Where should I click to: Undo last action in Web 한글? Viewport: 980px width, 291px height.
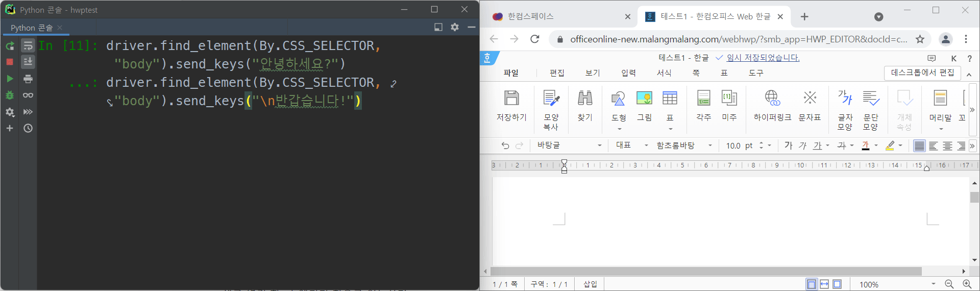coord(505,145)
